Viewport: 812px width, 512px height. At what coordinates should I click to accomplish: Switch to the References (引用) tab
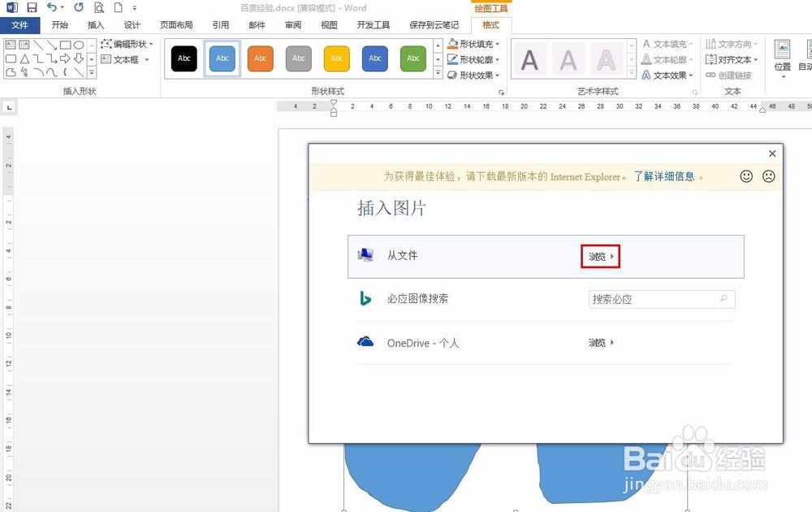(221, 25)
